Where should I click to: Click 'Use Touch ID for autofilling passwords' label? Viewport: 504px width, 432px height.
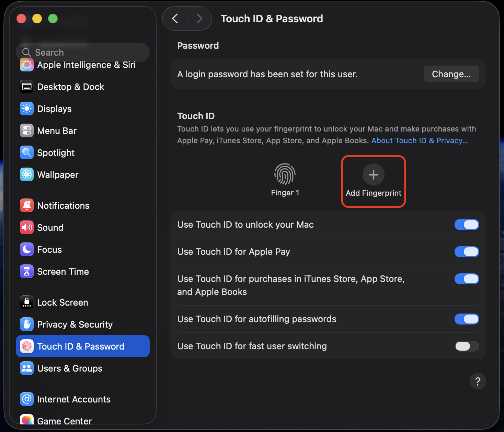[x=257, y=319]
